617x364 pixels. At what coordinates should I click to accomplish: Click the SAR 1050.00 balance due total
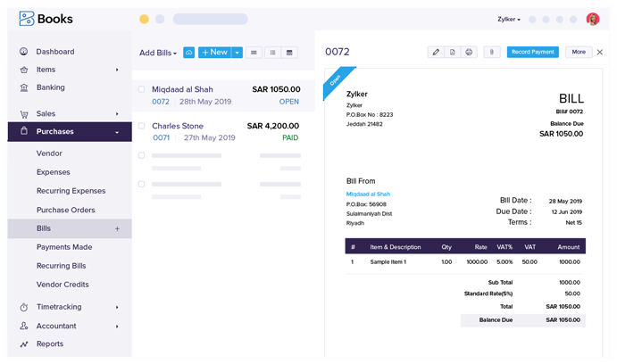tap(563, 320)
